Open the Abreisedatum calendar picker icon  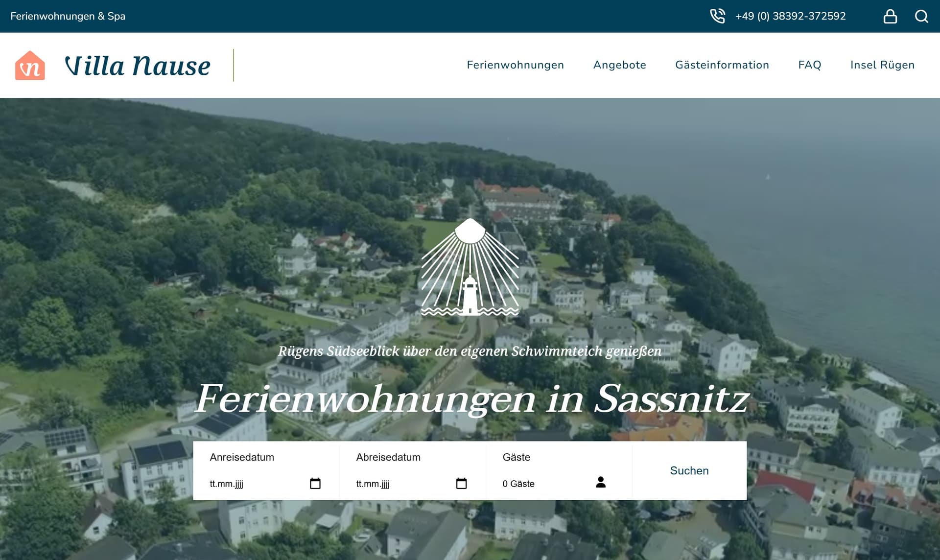click(461, 484)
